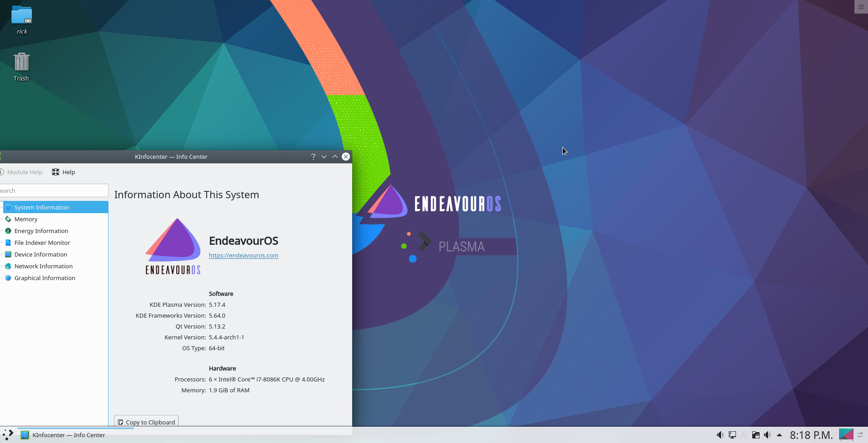
Task: Click the "Information About This System" heading
Action: point(187,195)
